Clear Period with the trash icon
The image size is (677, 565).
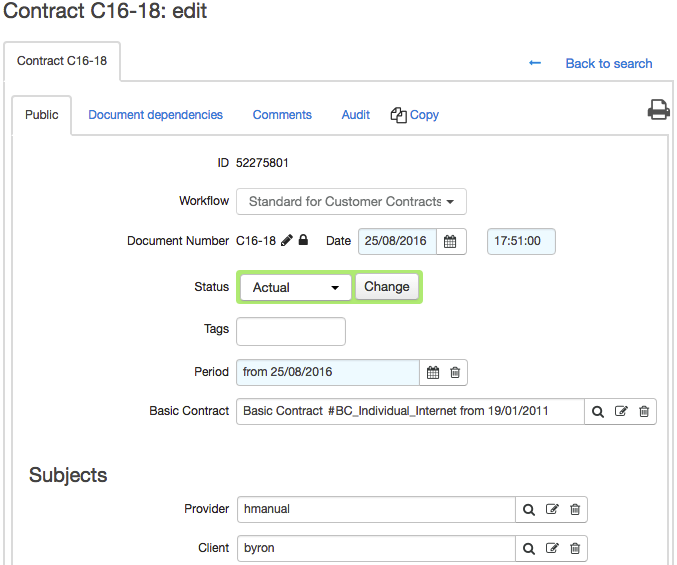click(455, 372)
